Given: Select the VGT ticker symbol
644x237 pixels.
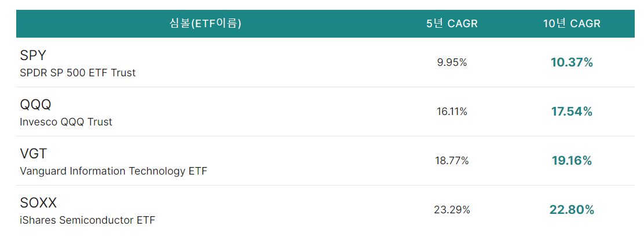Looking at the screenshot, I should [33, 154].
